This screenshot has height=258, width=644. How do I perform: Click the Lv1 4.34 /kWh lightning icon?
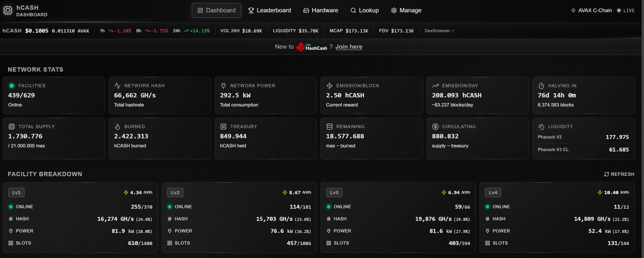[126, 192]
